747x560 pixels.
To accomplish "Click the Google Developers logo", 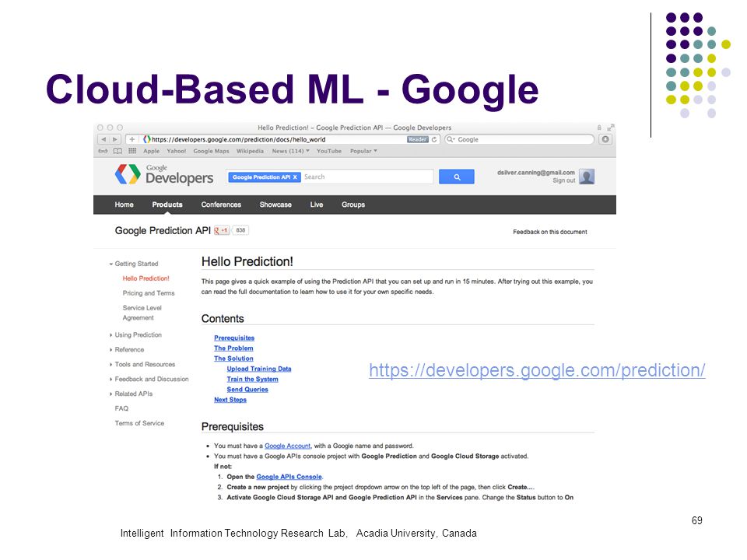I will coord(164,175).
